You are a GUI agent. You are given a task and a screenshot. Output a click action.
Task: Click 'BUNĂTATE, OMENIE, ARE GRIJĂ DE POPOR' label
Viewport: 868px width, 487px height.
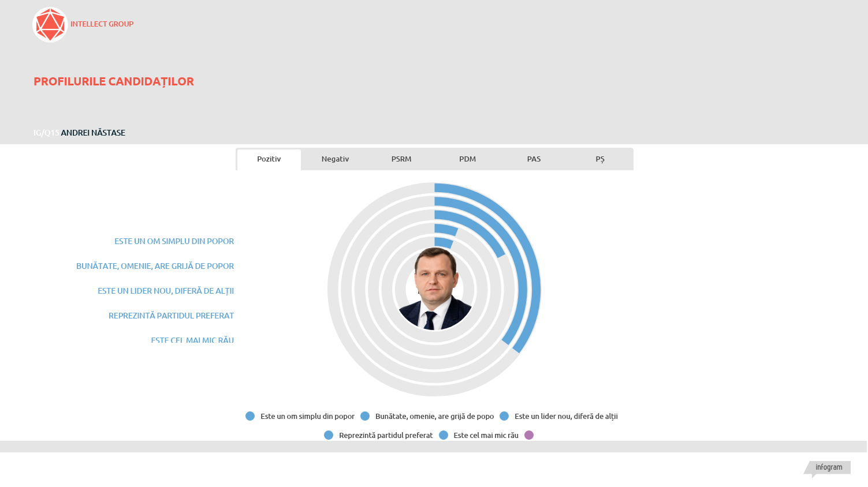[x=155, y=266]
